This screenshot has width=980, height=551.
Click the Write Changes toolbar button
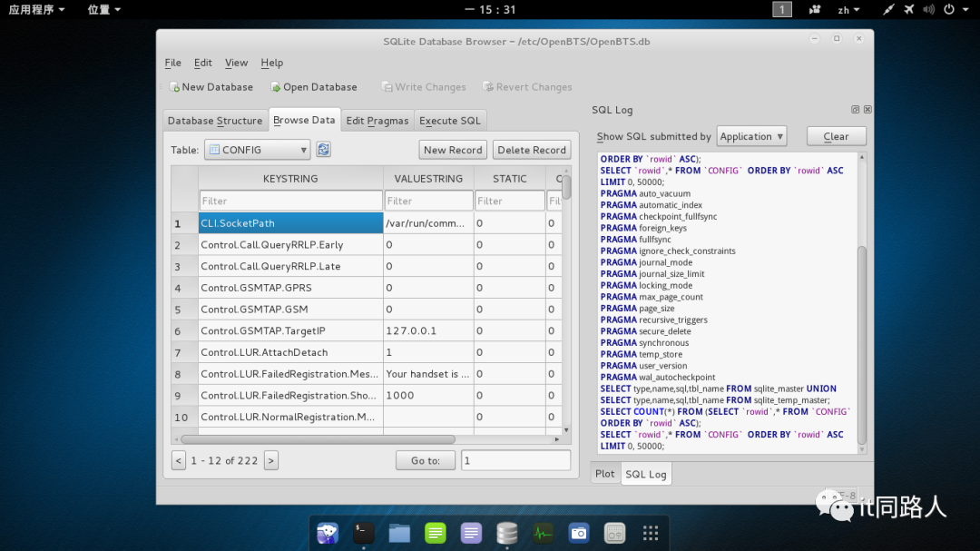point(424,87)
